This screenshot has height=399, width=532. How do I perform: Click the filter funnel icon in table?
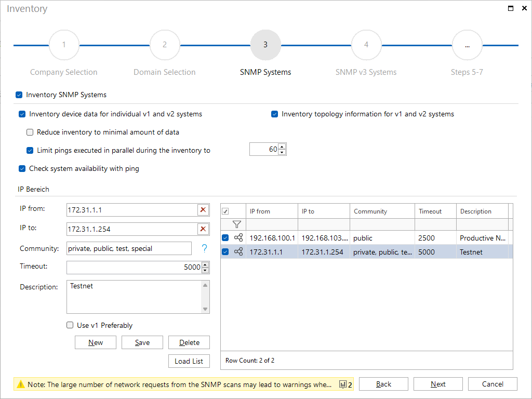pyautogui.click(x=237, y=224)
